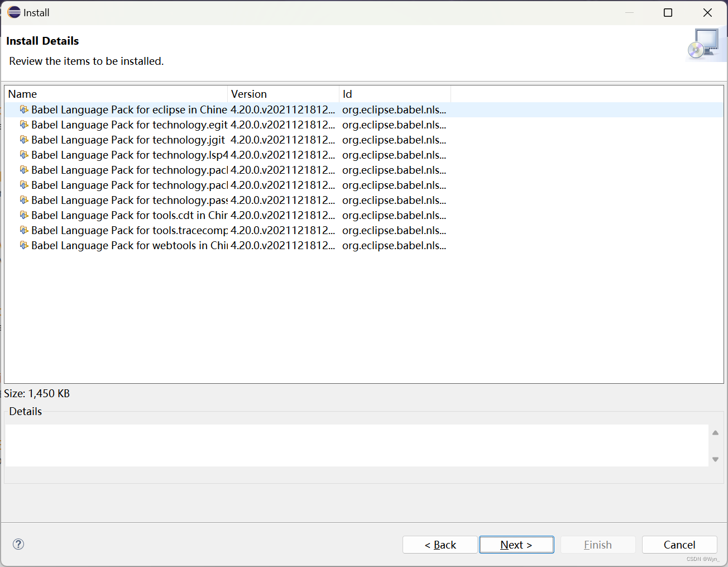Proceed with the Next button

pos(516,545)
